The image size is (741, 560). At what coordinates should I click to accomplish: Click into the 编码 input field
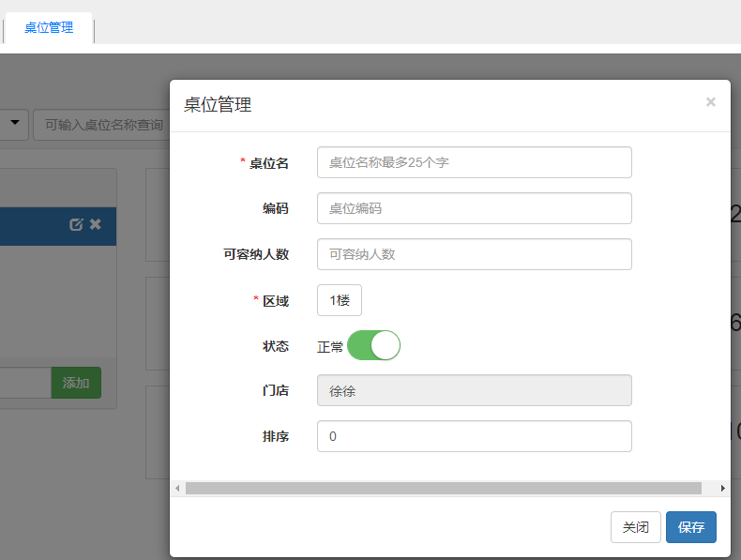tap(474, 208)
